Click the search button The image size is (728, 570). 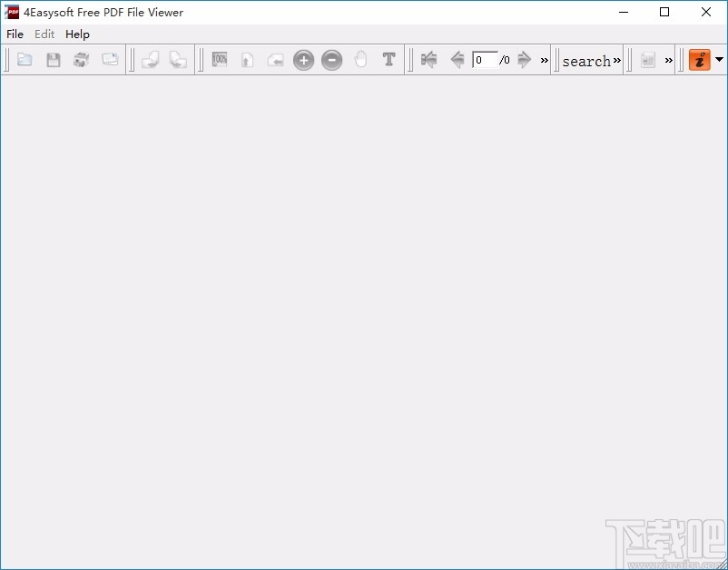point(585,60)
